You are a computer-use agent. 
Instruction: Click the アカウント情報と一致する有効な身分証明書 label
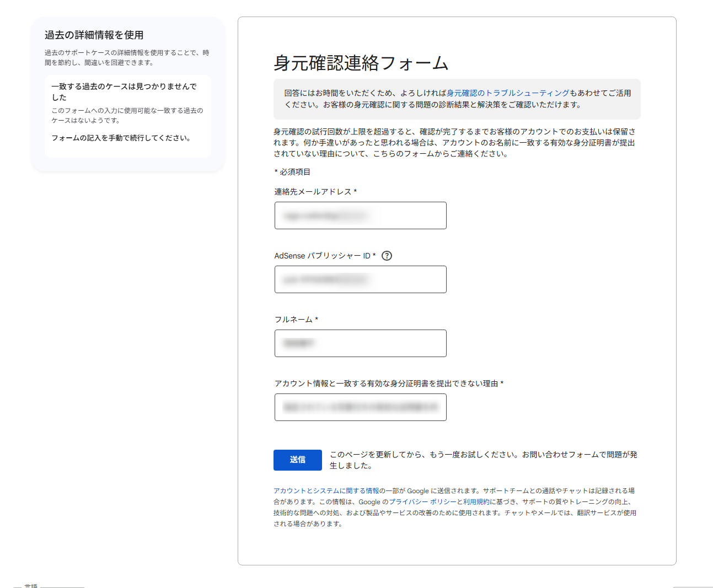[389, 384]
